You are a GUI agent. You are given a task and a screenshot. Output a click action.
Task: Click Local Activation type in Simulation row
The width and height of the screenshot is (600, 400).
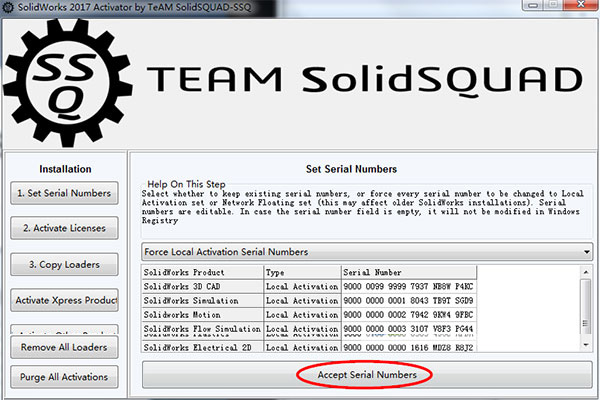click(302, 301)
